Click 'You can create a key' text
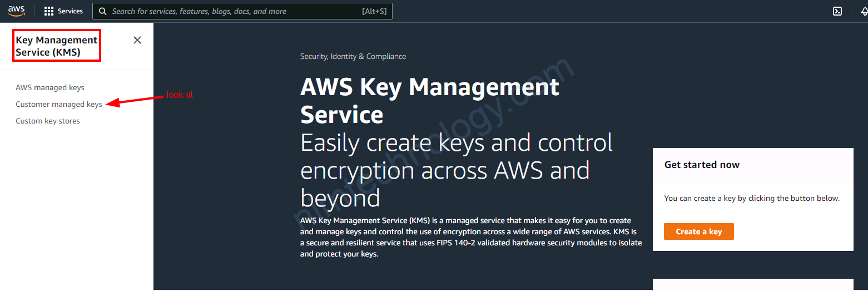Screen dimensions: 868x291 point(752,198)
